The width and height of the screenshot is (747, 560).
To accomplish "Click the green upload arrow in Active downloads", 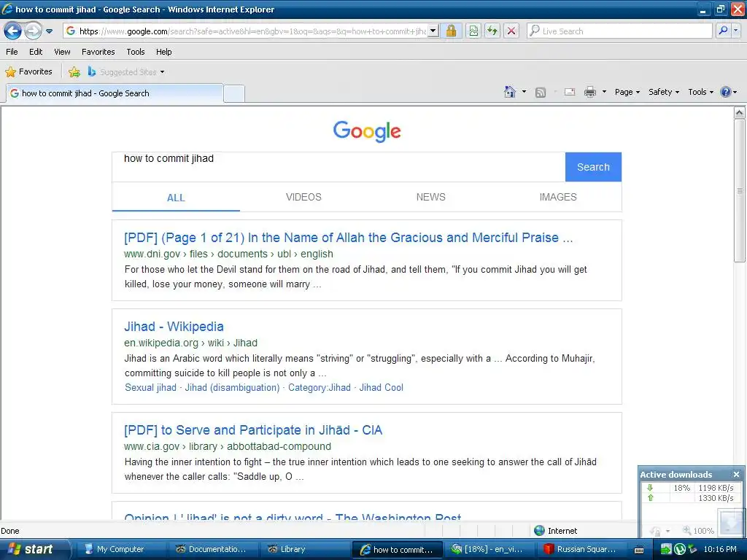I will click(x=650, y=497).
